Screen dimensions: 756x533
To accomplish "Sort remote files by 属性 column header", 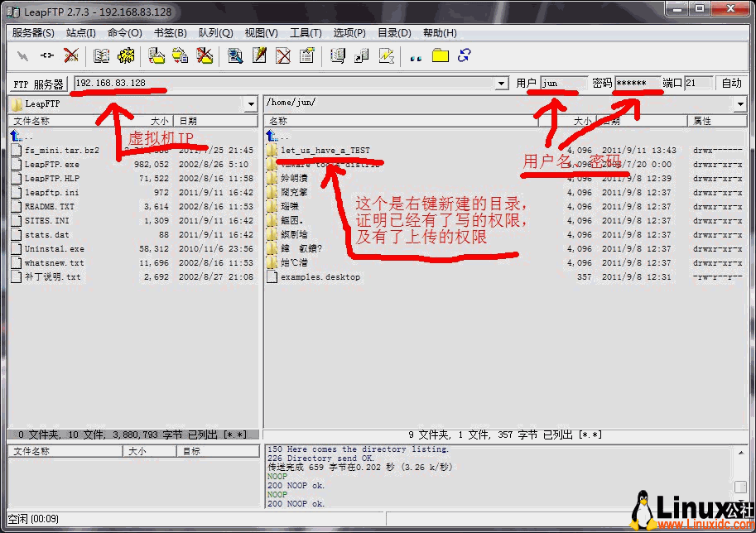I will click(716, 121).
